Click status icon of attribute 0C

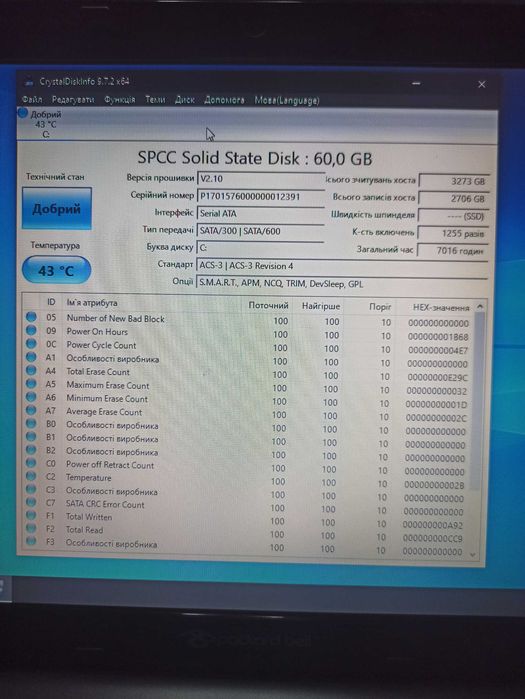[31, 344]
